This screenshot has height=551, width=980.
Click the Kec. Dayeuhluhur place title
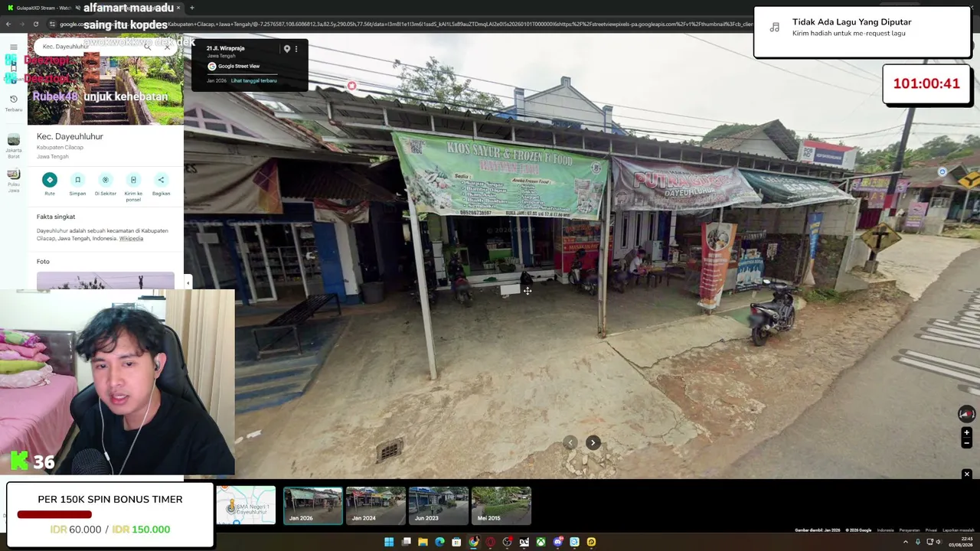70,136
